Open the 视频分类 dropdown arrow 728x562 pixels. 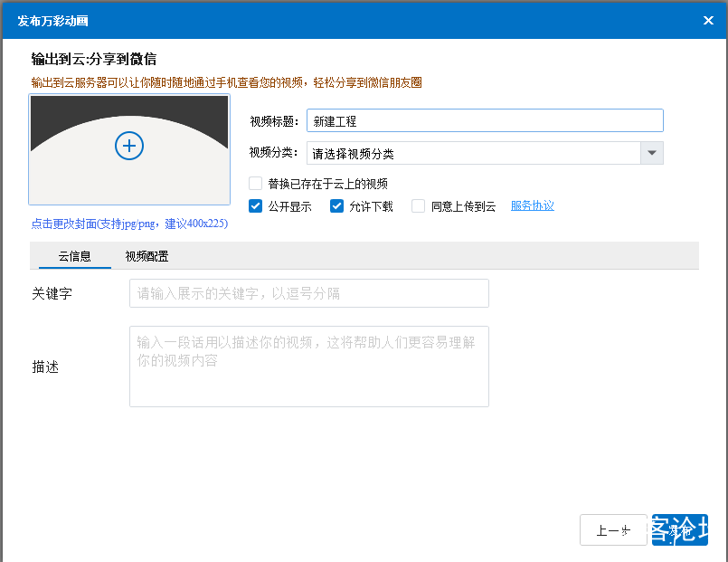(652, 153)
